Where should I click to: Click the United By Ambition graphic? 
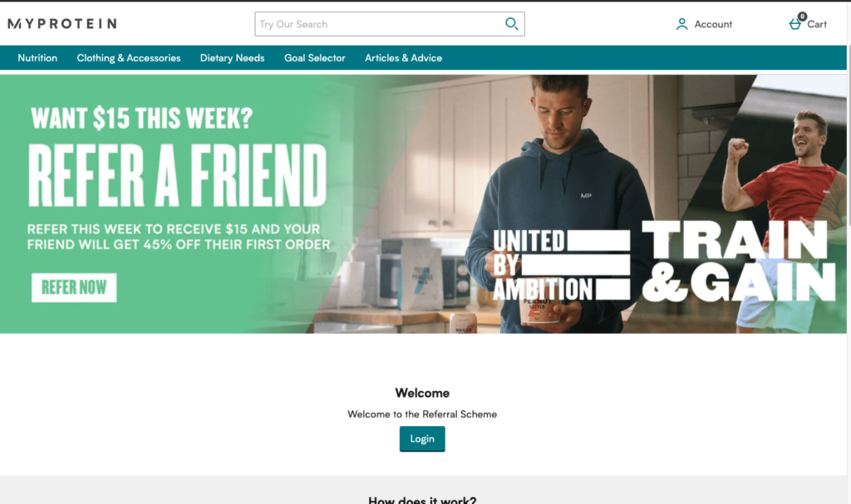pyautogui.click(x=562, y=265)
